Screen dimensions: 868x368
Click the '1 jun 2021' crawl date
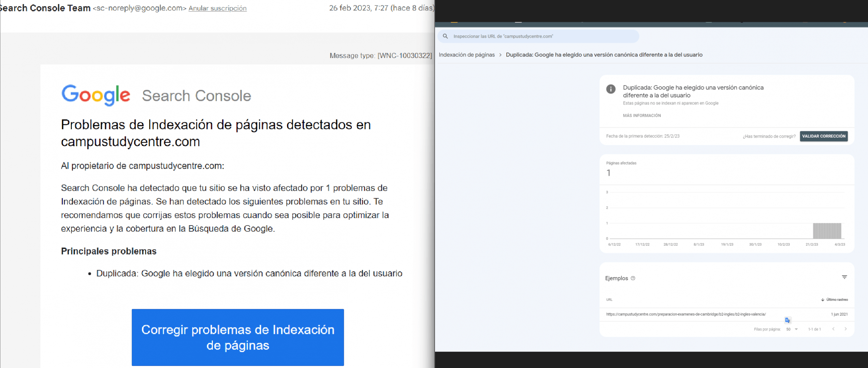pos(839,314)
